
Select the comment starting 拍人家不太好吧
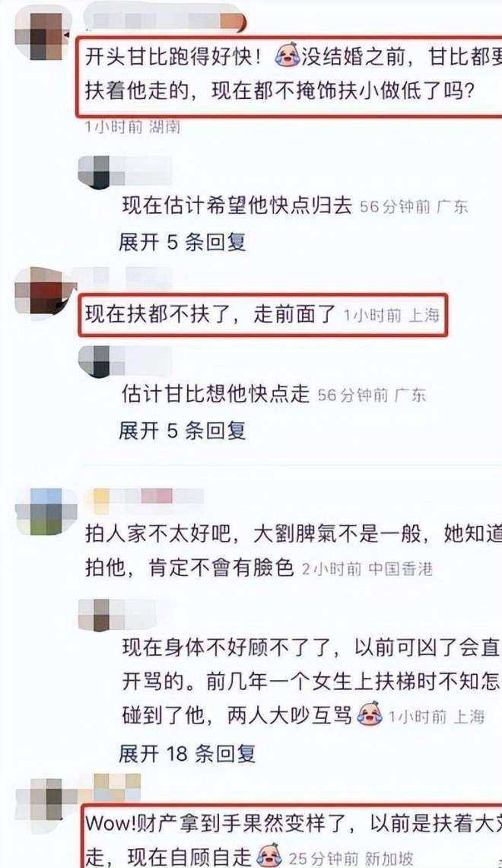[294, 551]
